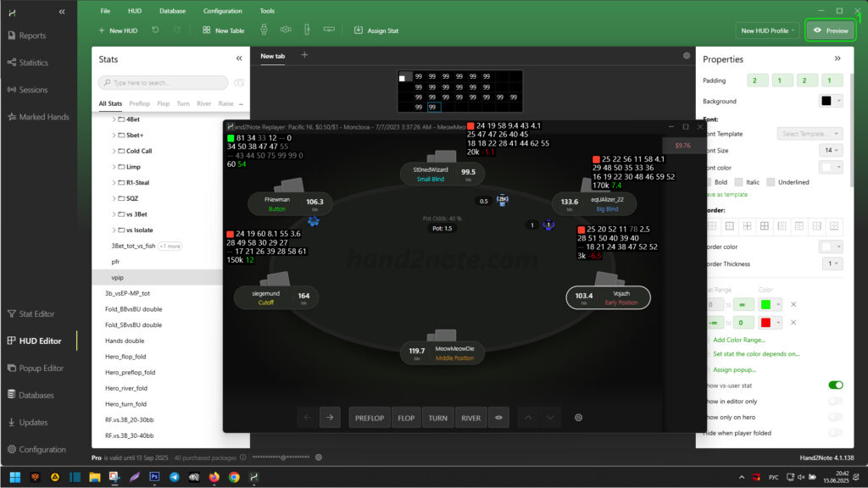
Task: Open Marked Hands in the sidebar
Action: pos(39,117)
